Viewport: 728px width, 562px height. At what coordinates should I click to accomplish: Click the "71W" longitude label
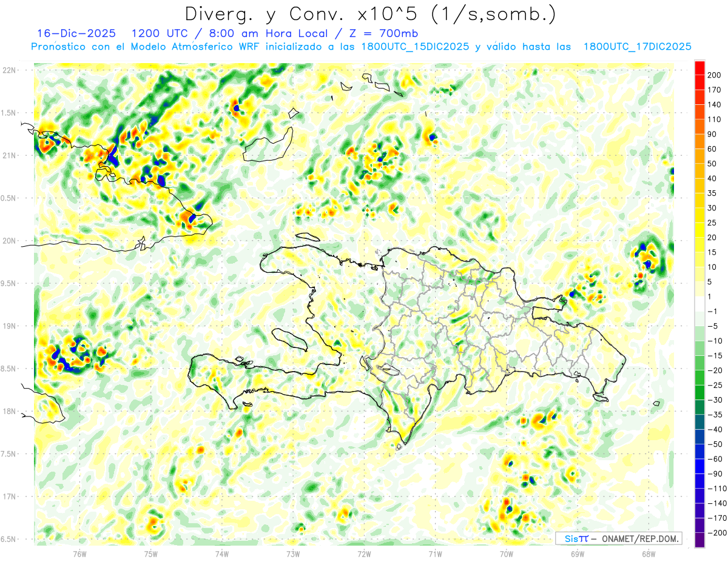pyautogui.click(x=435, y=554)
